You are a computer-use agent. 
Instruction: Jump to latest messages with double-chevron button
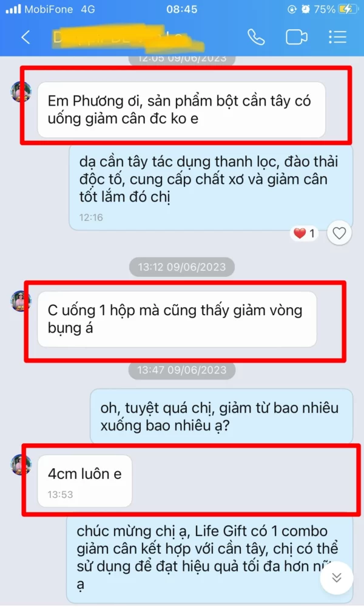pos(336,577)
